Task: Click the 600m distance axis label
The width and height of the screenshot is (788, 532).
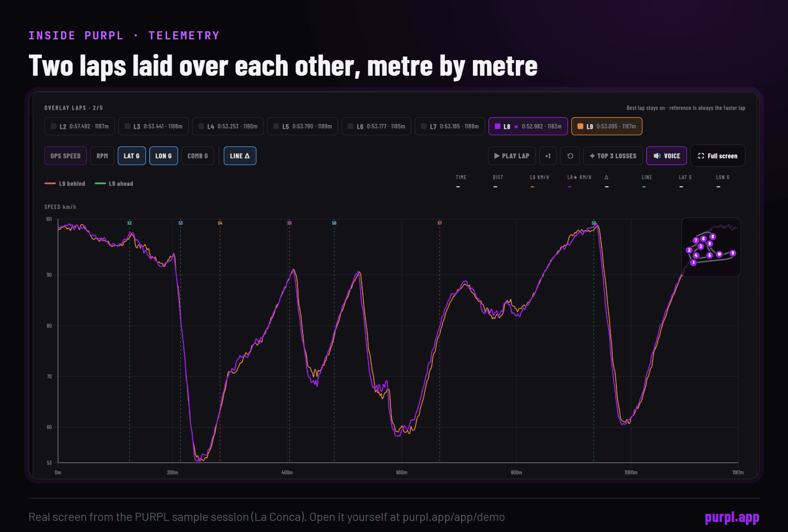Action: pos(402,472)
